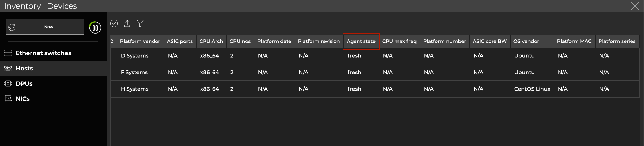
Task: Sort by the Platform vendor column header
Action: pyautogui.click(x=140, y=41)
